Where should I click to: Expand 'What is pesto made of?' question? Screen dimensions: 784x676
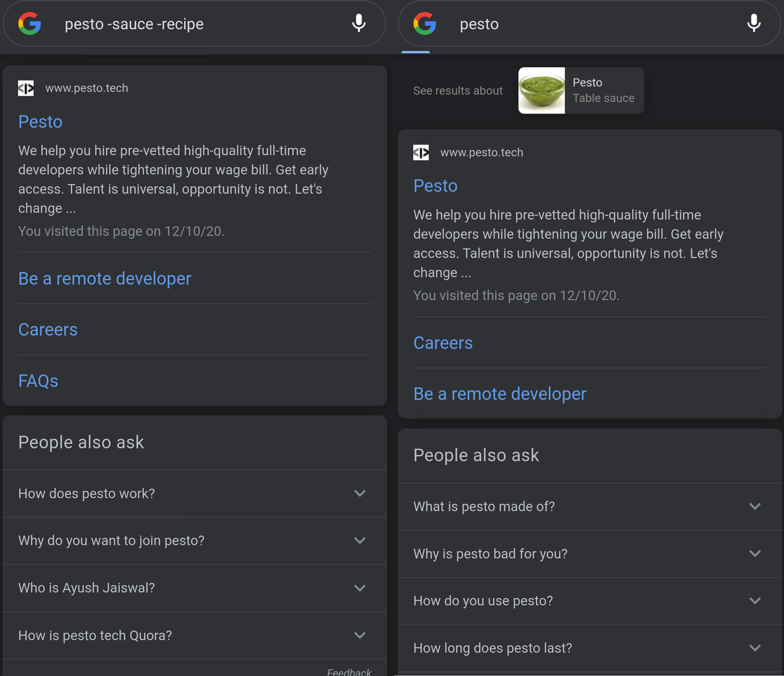[x=590, y=506]
